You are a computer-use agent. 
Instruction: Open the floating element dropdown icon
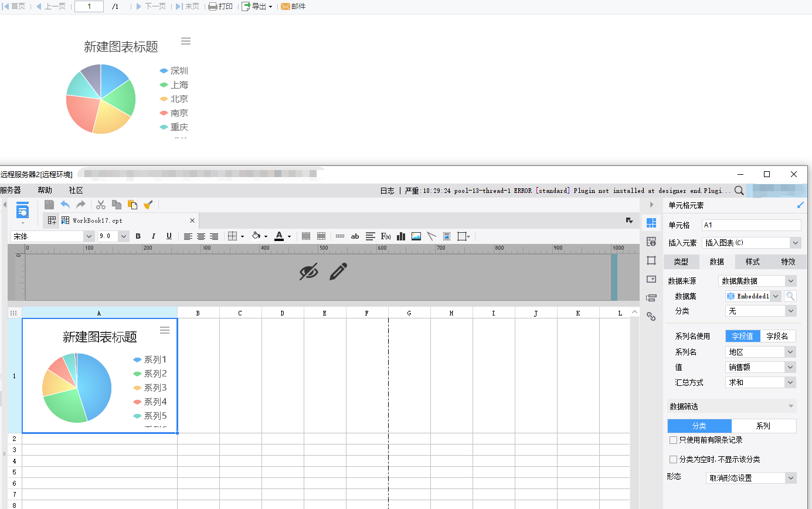click(x=464, y=236)
